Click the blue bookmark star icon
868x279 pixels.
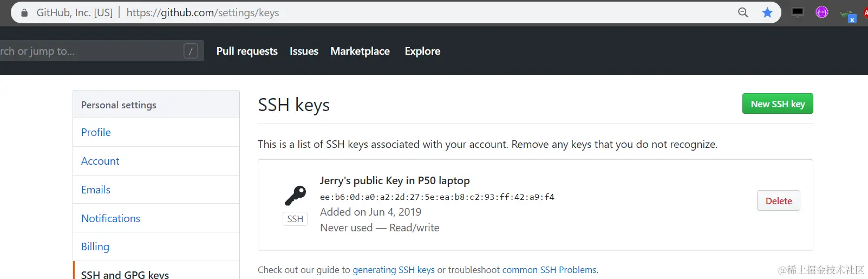pyautogui.click(x=767, y=12)
